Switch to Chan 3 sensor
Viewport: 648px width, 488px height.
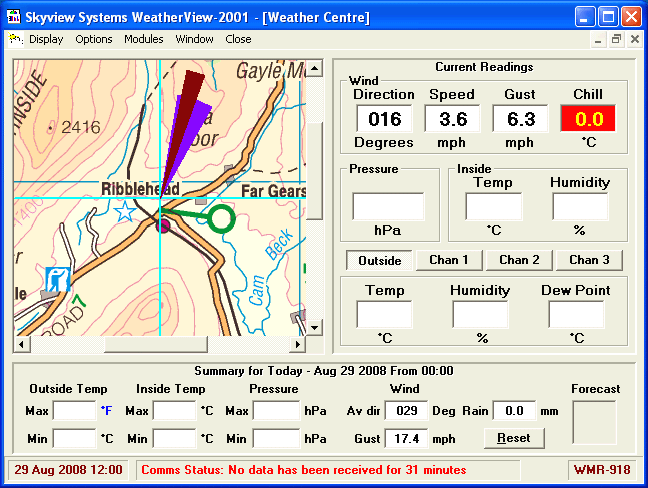589,260
